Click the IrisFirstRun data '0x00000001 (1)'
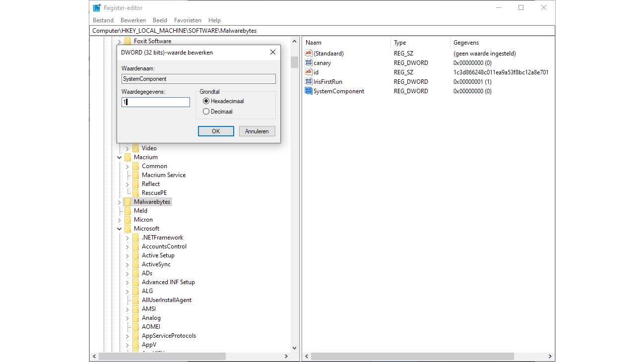This screenshot has height=362, width=644. (x=472, y=82)
